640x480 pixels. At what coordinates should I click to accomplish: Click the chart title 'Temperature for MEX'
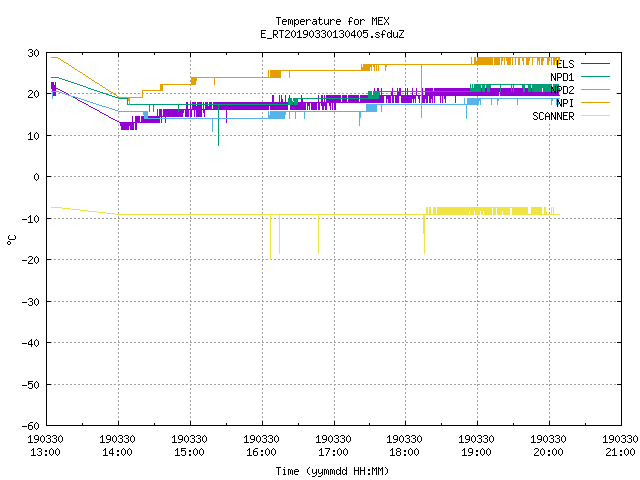coord(332,21)
